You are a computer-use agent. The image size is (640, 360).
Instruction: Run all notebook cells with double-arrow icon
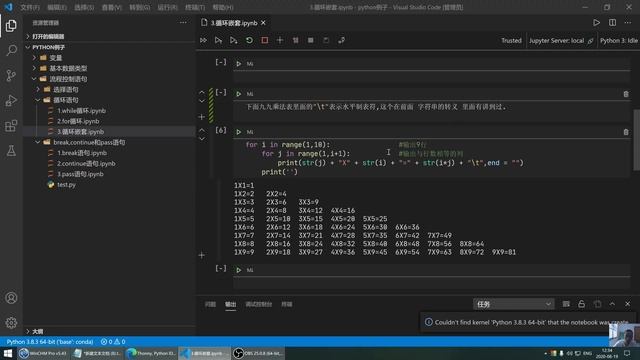203,40
